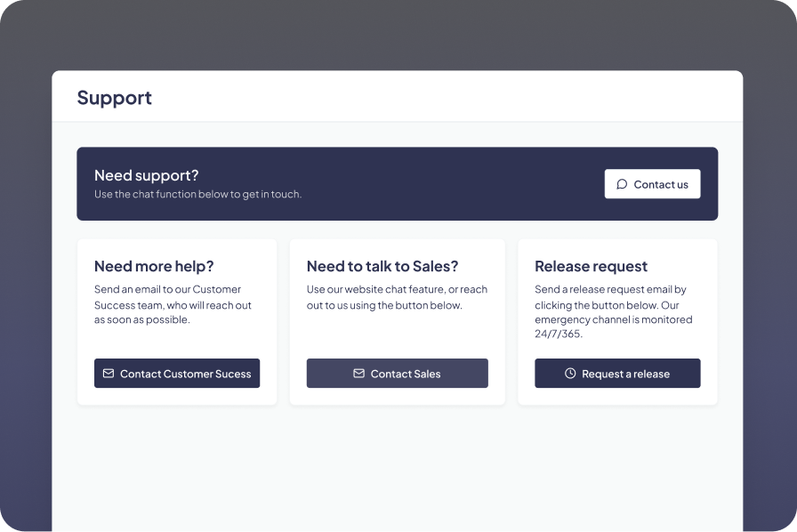Select the Contact Customer Success button
Viewport: 797px width, 532px height.
(177, 374)
